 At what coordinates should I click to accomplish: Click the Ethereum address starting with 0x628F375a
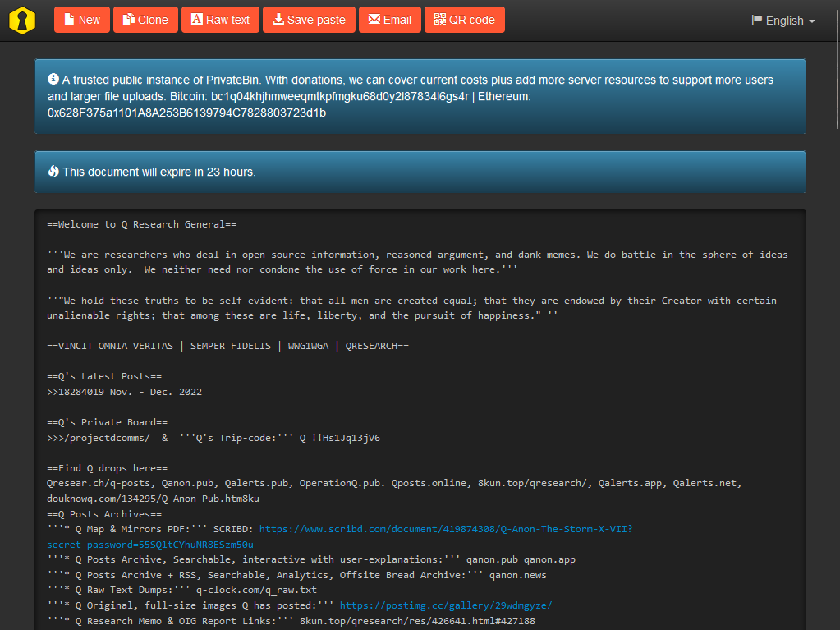click(186, 113)
